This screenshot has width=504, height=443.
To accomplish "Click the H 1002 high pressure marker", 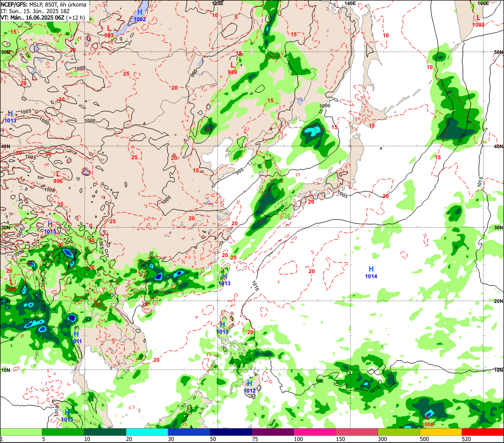I will tap(140, 16).
